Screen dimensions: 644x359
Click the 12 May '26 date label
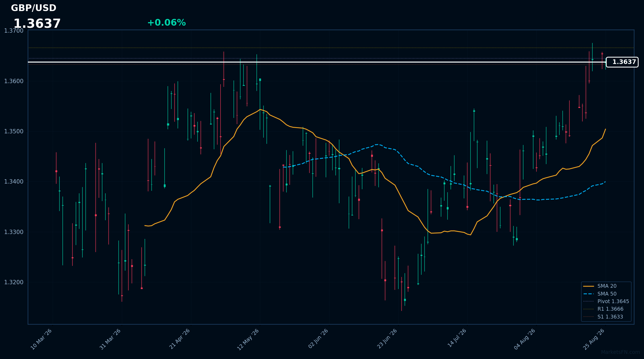[x=248, y=340]
